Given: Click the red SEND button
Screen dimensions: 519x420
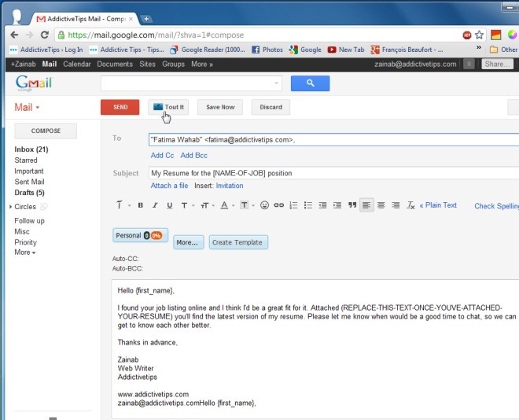Looking at the screenshot, I should click(x=120, y=107).
